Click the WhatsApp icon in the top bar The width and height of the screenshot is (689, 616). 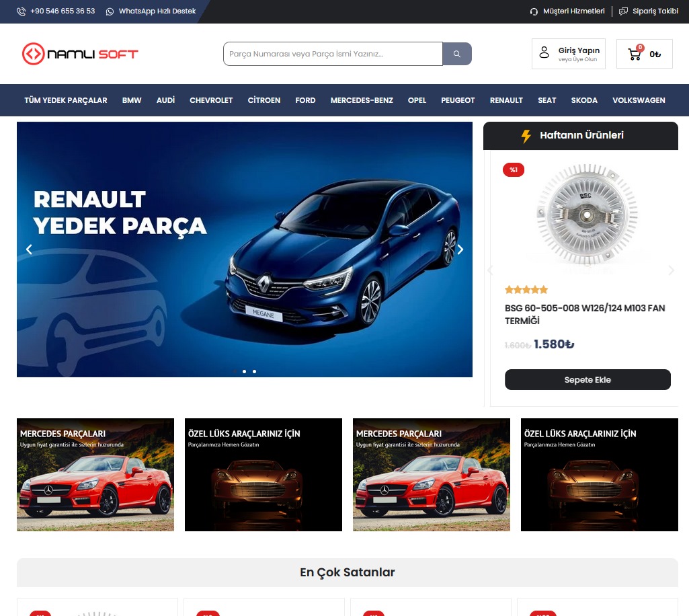coord(110,12)
